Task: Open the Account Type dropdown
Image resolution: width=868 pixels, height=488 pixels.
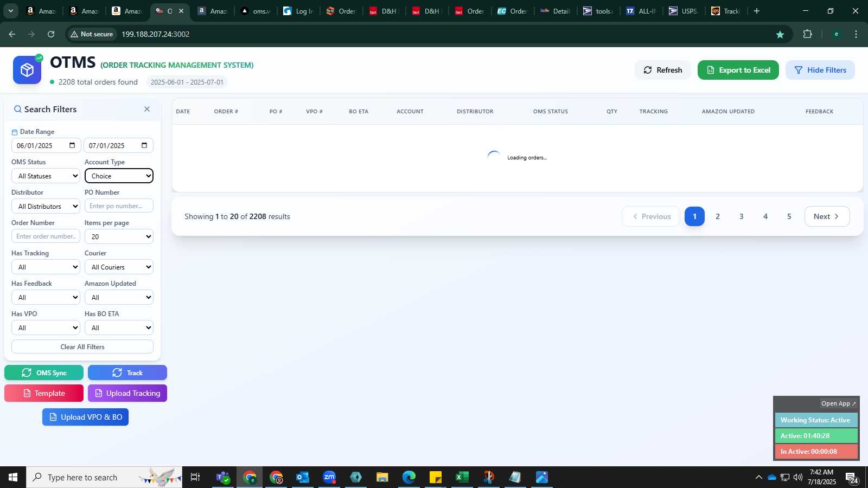Action: pyautogui.click(x=119, y=176)
